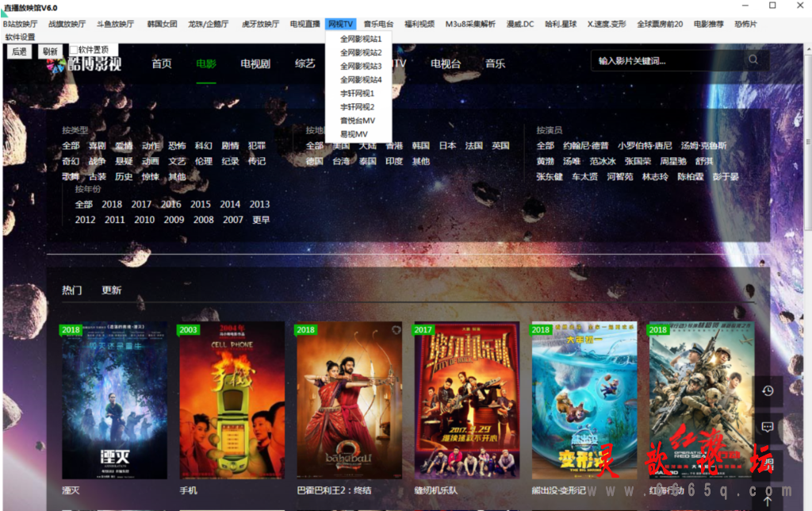
Task: Show the 更新 movie list tab
Action: pyautogui.click(x=111, y=290)
